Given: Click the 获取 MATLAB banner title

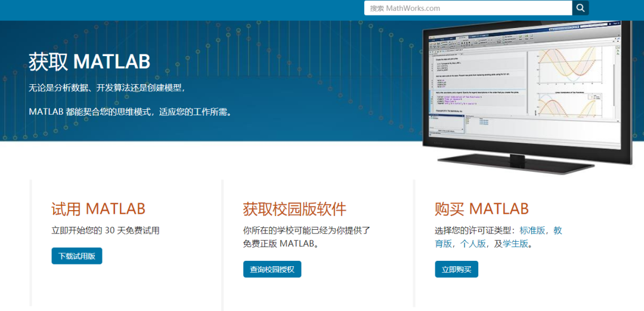Looking at the screenshot, I should pyautogui.click(x=89, y=61).
